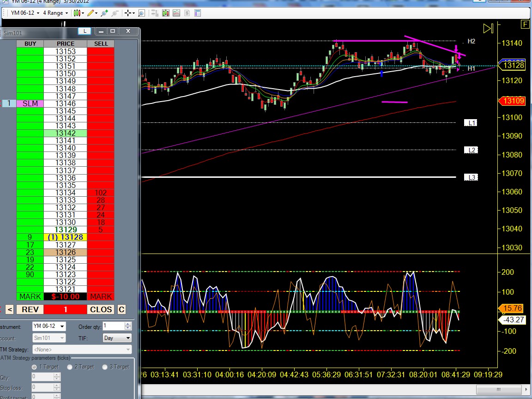Screen dimensions: 532x399
Task: Click the BUY column header
Action: coord(30,44)
